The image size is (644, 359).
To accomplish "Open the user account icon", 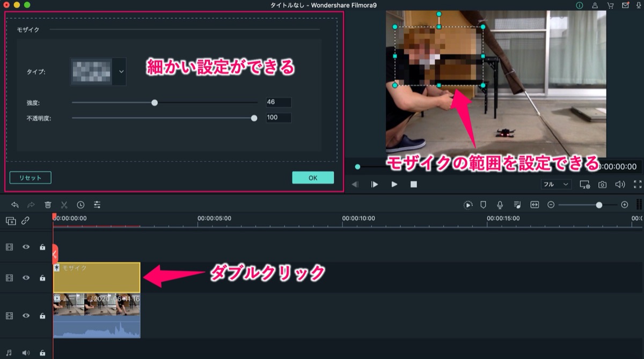I will tap(595, 5).
